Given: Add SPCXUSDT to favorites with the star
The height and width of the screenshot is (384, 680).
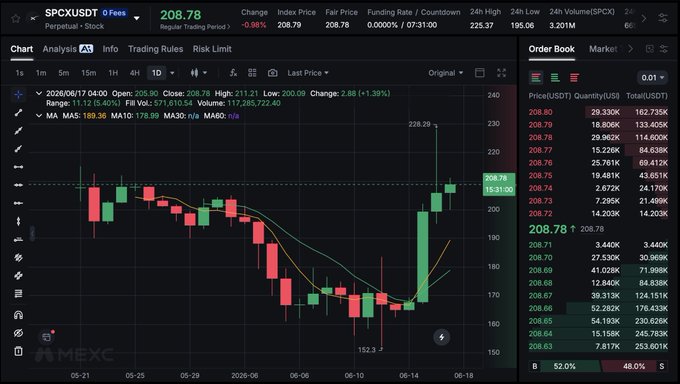Looking at the screenshot, I should (x=16, y=19).
